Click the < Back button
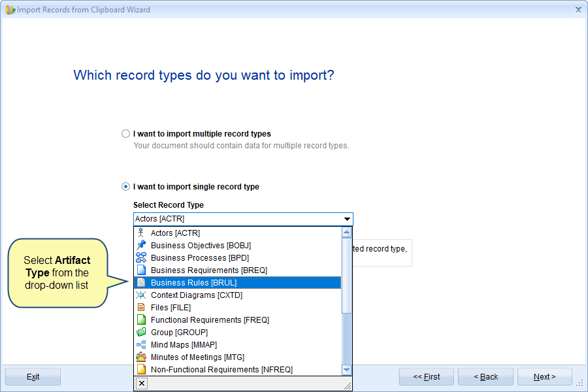588x392 pixels. [x=485, y=376]
